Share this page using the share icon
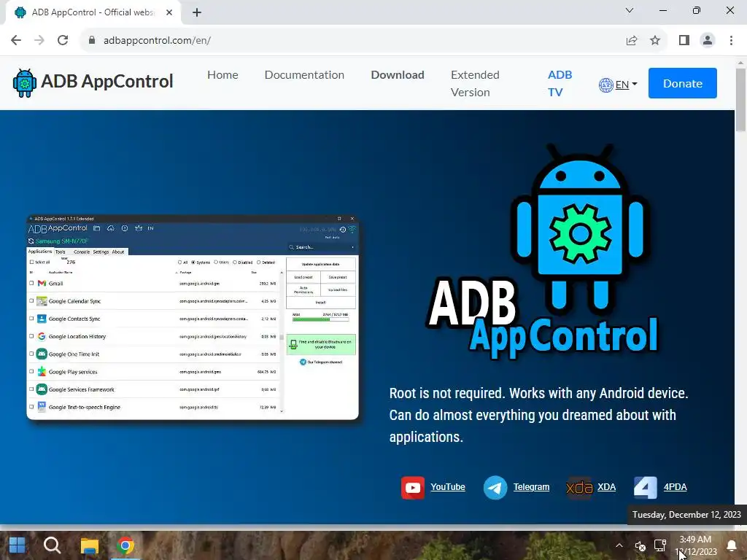This screenshot has height=560, width=747. click(632, 41)
